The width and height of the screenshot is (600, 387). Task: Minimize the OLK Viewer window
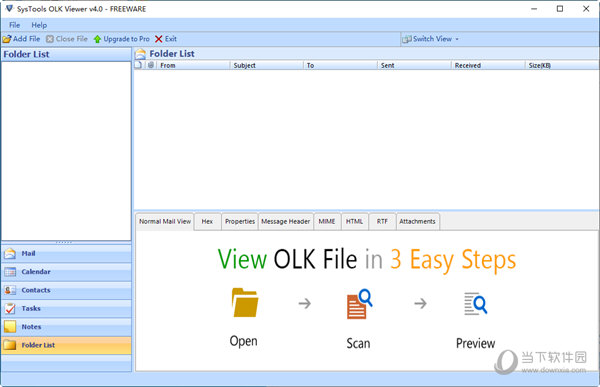pos(534,8)
